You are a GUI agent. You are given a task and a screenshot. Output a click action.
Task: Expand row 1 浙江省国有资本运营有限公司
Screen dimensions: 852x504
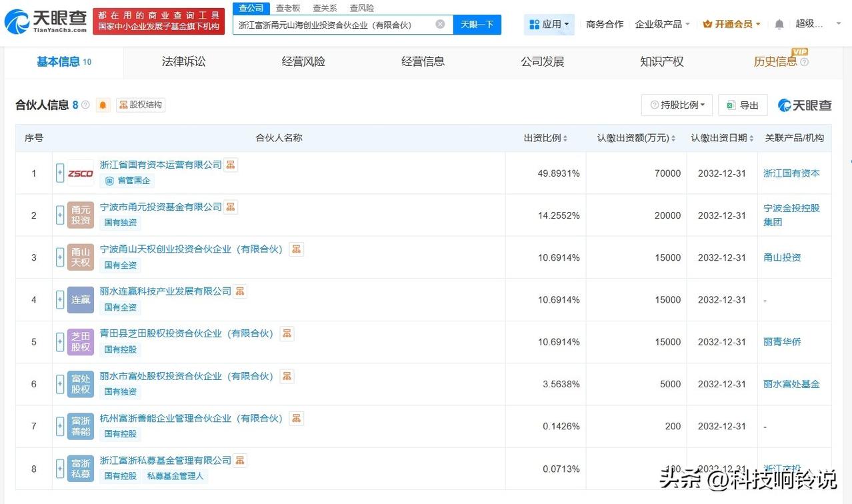60,173
